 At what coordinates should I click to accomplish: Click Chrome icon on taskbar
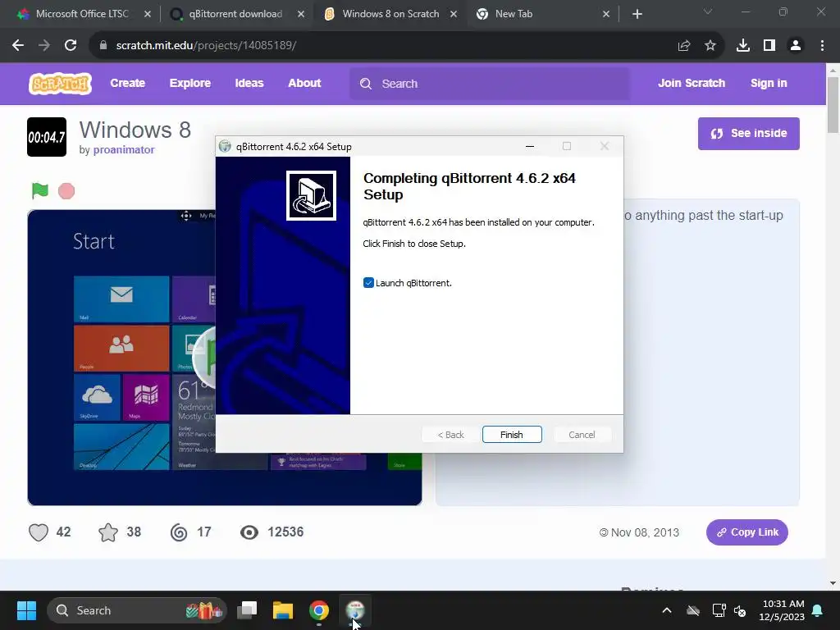(319, 610)
